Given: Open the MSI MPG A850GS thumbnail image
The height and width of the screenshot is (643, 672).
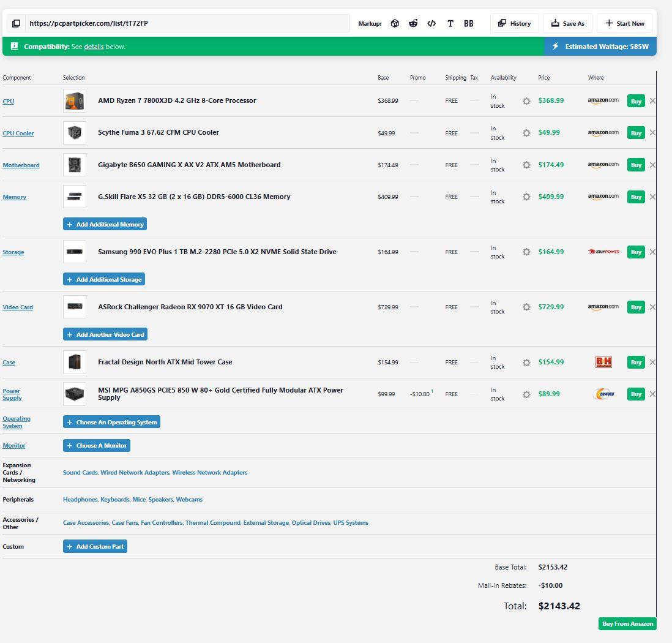Looking at the screenshot, I should (x=75, y=394).
